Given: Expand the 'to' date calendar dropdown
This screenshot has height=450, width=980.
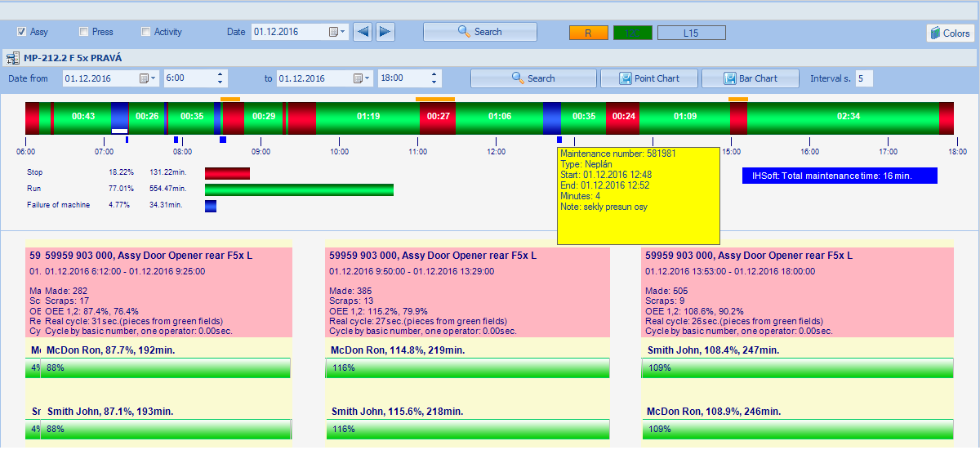Looking at the screenshot, I should pyautogui.click(x=361, y=78).
